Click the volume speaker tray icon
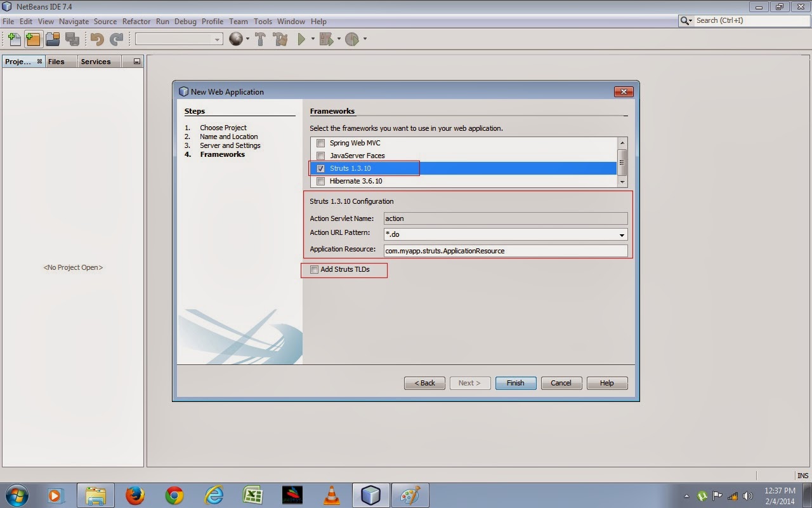This screenshot has width=812, height=508. (x=748, y=496)
